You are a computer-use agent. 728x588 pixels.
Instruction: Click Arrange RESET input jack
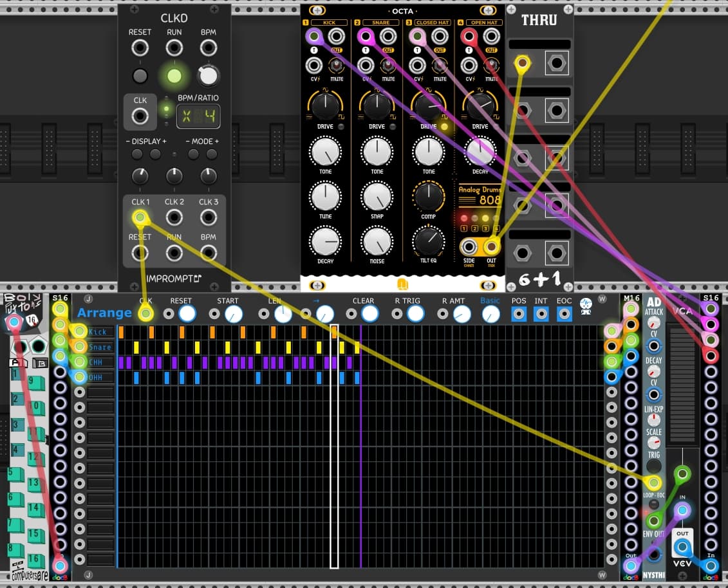169,314
